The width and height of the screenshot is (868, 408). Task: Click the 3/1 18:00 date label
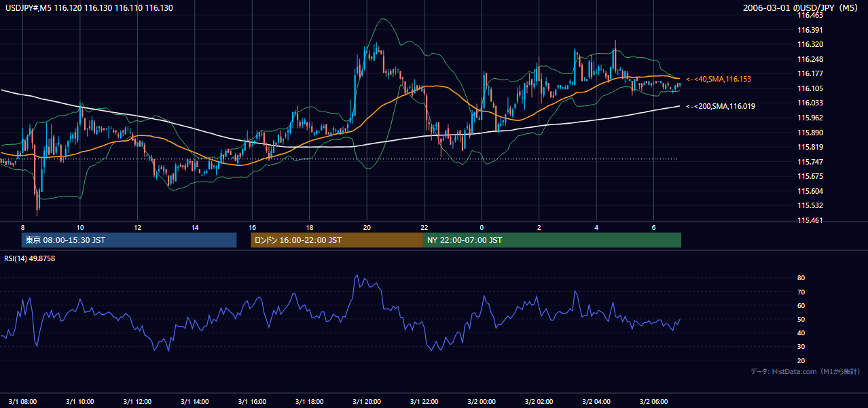[309, 401]
